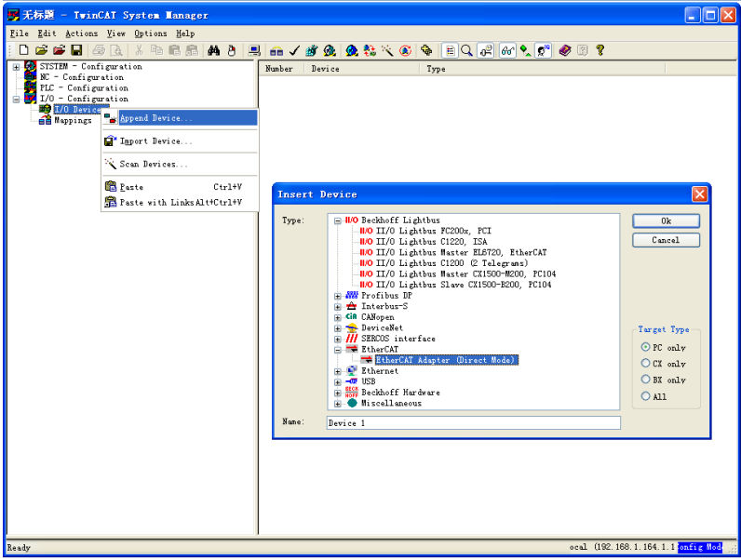Click Cancel in Insert Device dialog

pyautogui.click(x=666, y=240)
